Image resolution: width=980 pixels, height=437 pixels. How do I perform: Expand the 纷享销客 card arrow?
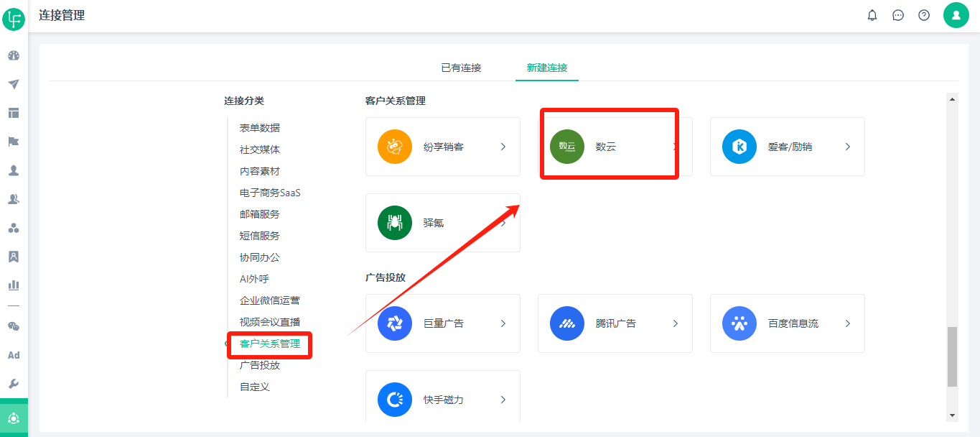(503, 147)
